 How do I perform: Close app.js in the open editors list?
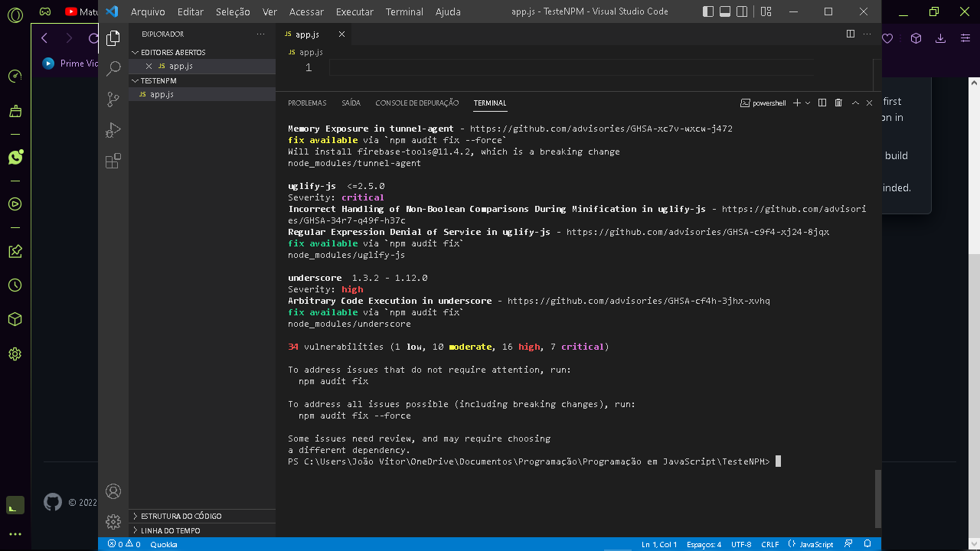click(149, 66)
